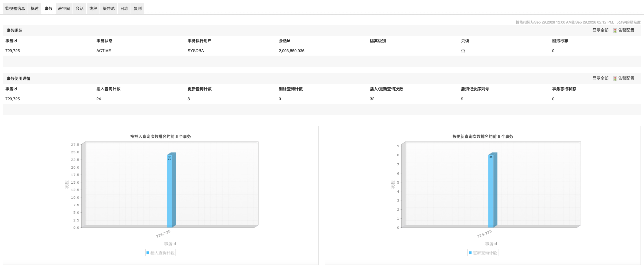Click 告警配置 link in 事务明细 section
Viewport: 644px width, 267px height.
[626, 30]
